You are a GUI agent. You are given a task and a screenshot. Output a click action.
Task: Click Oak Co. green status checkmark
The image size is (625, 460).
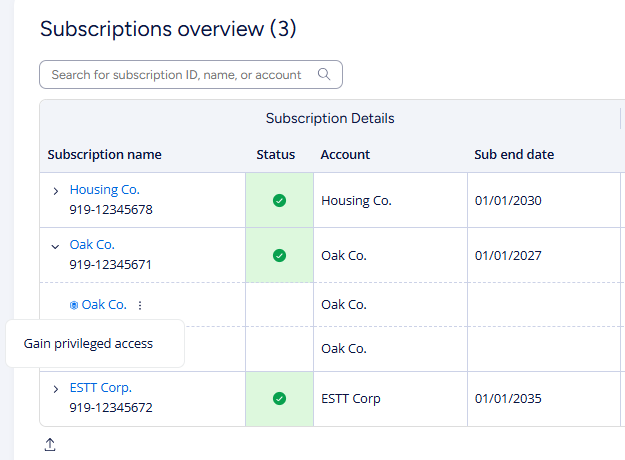point(280,255)
